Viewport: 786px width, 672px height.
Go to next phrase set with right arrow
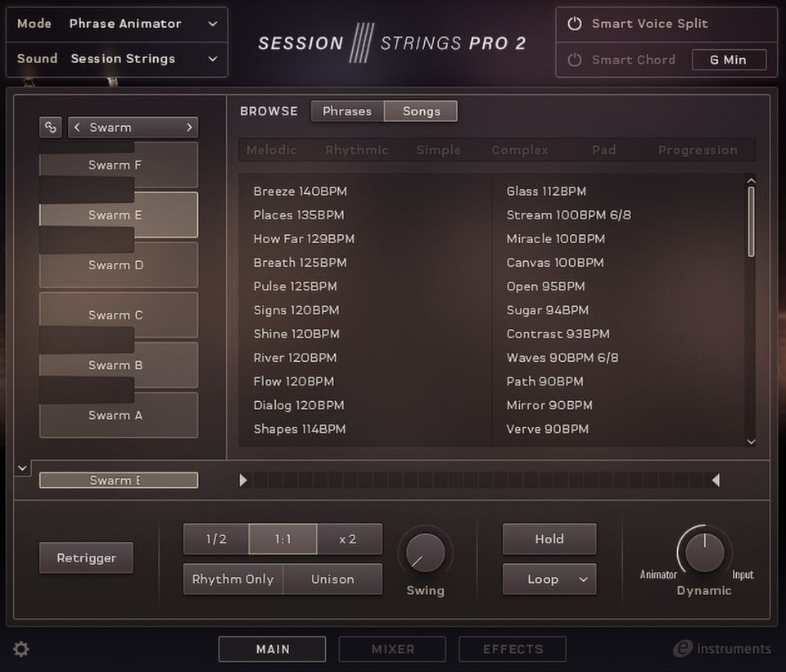[189, 127]
